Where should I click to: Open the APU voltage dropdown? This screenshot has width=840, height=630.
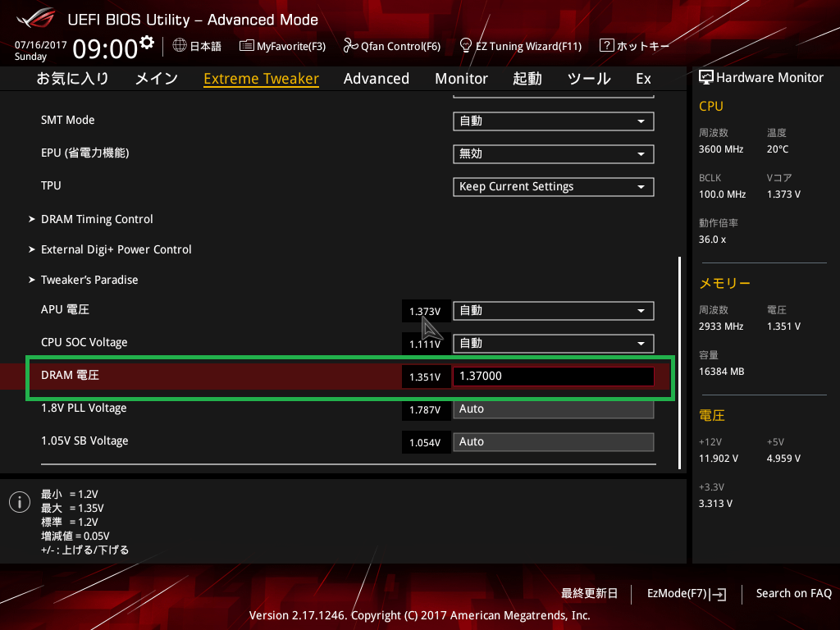(553, 311)
